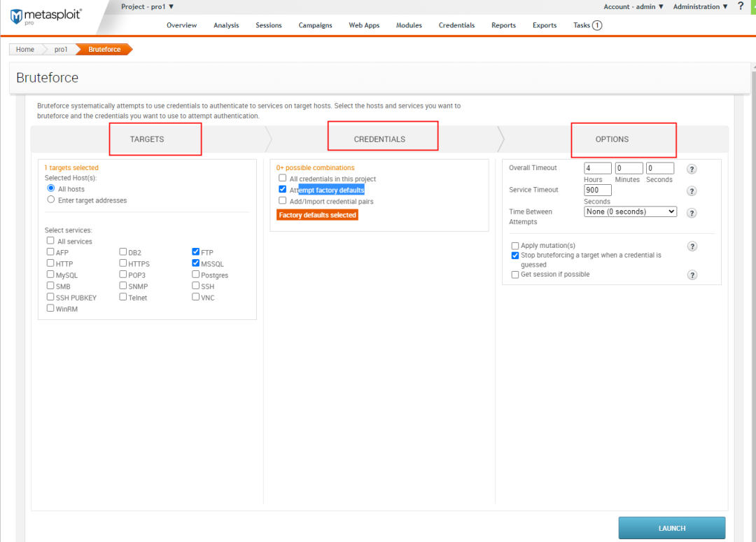Viewport: 756px width, 542px height.
Task: Open the Analysis menu
Action: click(226, 25)
